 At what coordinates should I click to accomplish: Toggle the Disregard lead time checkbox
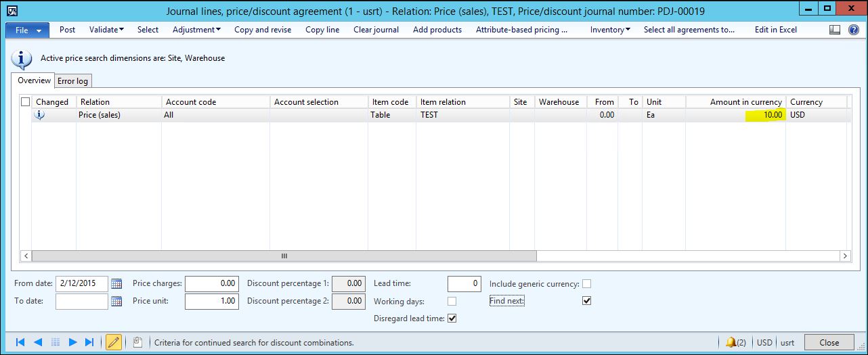pyautogui.click(x=452, y=318)
